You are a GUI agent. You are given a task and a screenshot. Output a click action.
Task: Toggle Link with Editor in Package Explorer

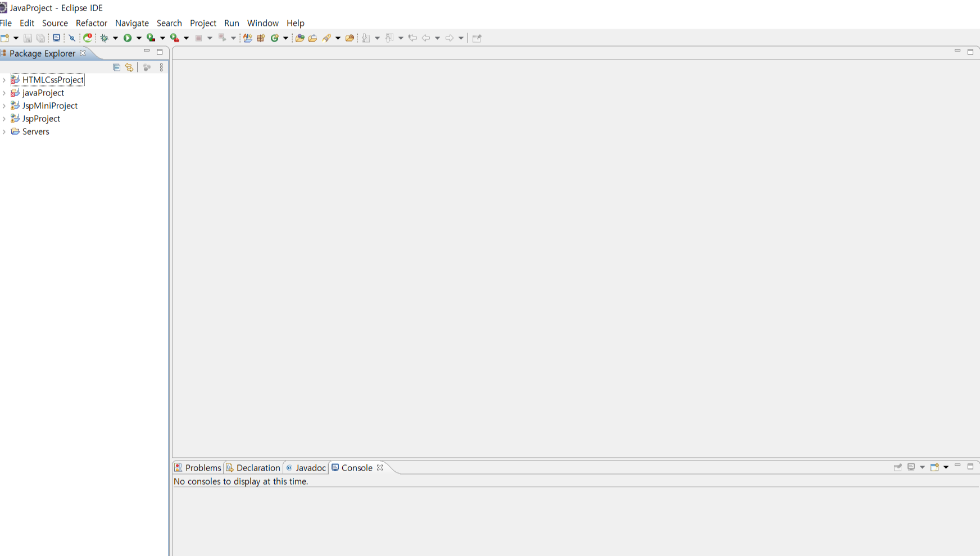point(130,67)
